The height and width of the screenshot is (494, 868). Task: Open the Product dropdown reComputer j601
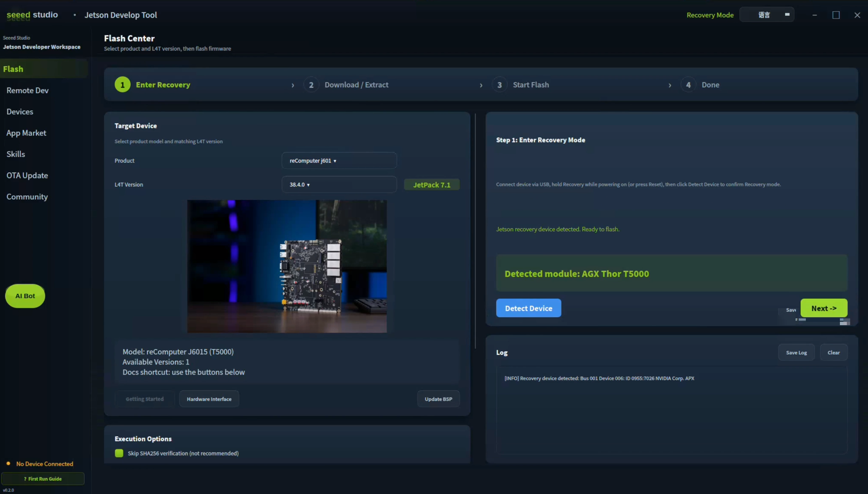339,161
